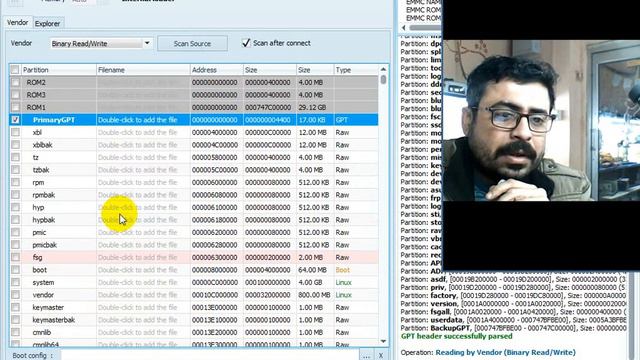This screenshot has height=360, width=640.
Task: Check the rpm partition checkbox
Action: 15,182
